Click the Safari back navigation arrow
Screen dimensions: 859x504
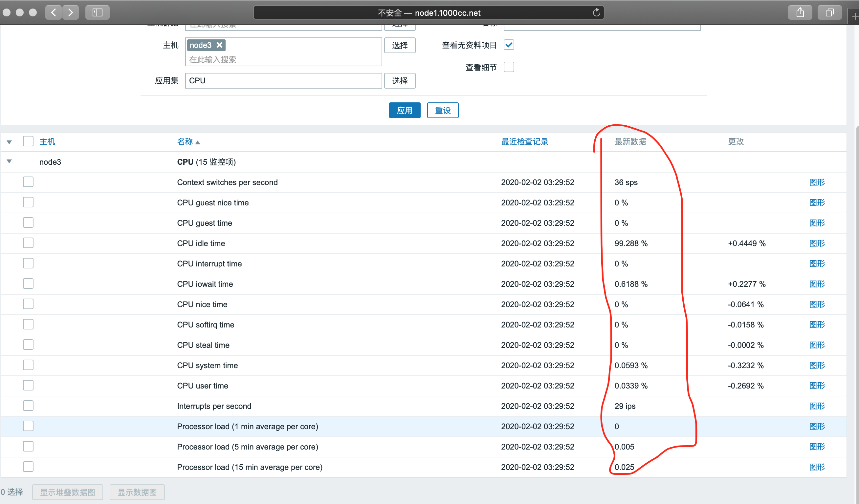click(x=54, y=12)
